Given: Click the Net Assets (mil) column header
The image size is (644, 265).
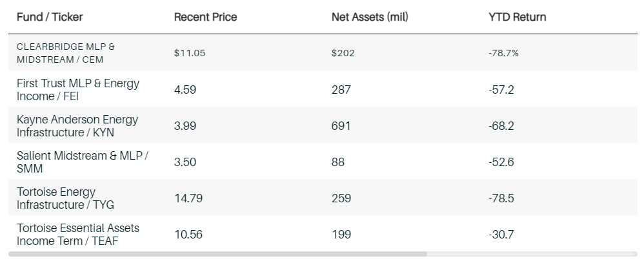Looking at the screenshot, I should 370,17.
